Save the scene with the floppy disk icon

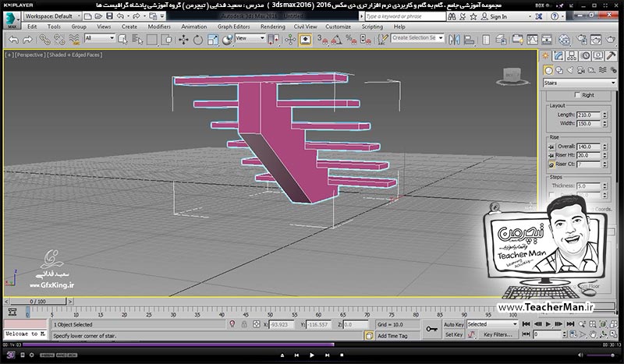pyautogui.click(x=109, y=16)
